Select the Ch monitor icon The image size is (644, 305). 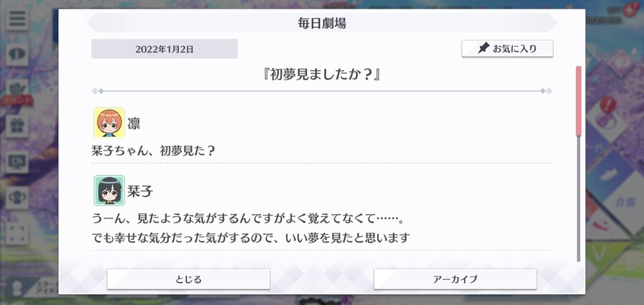[17, 162]
